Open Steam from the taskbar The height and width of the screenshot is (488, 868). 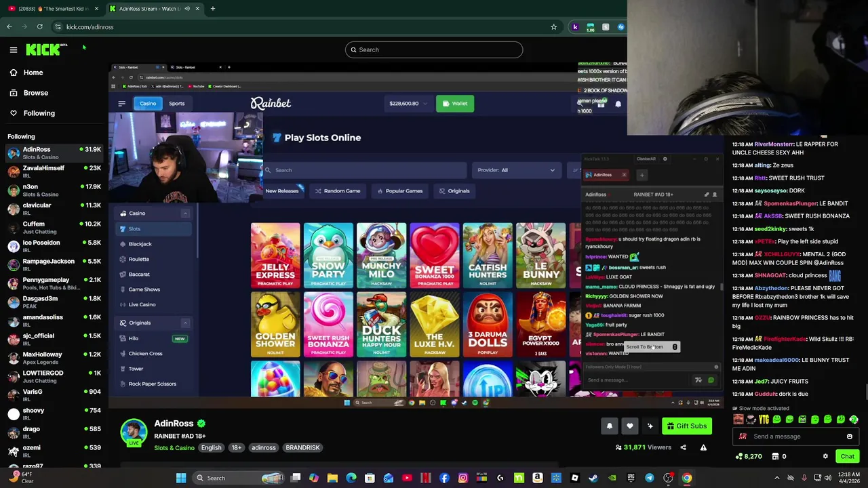click(593, 478)
